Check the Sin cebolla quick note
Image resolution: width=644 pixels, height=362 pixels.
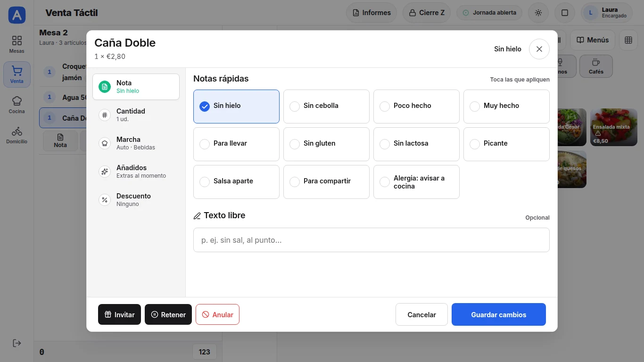click(x=326, y=107)
